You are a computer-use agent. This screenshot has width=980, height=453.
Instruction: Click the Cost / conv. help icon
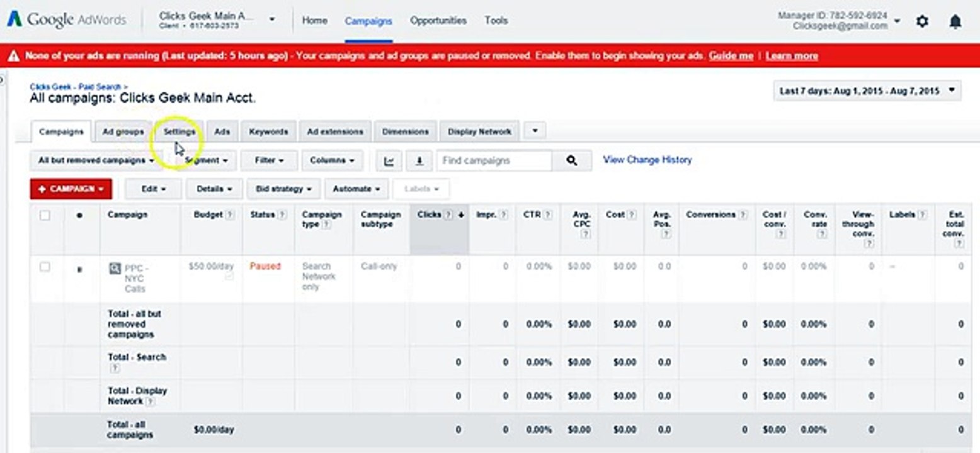pyautogui.click(x=781, y=234)
